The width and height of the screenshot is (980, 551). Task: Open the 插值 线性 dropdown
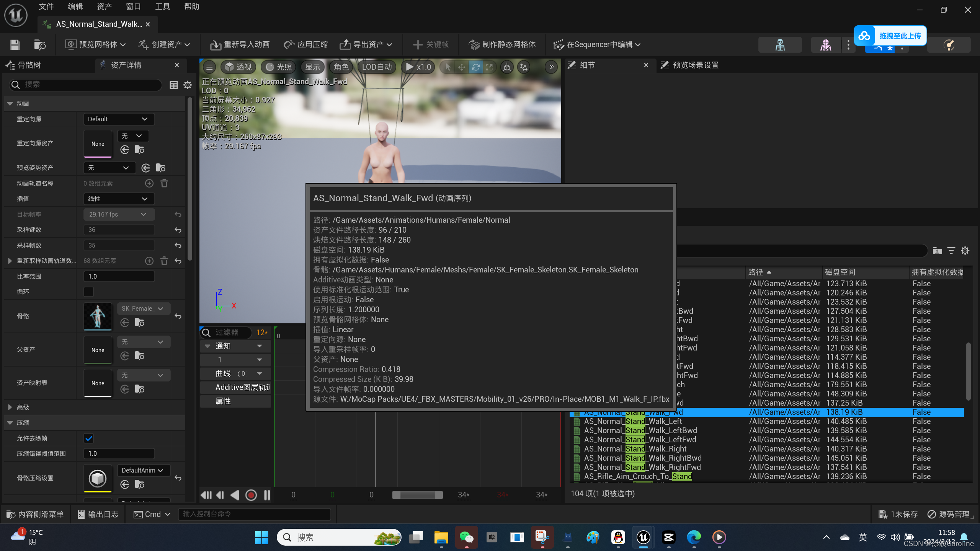118,199
